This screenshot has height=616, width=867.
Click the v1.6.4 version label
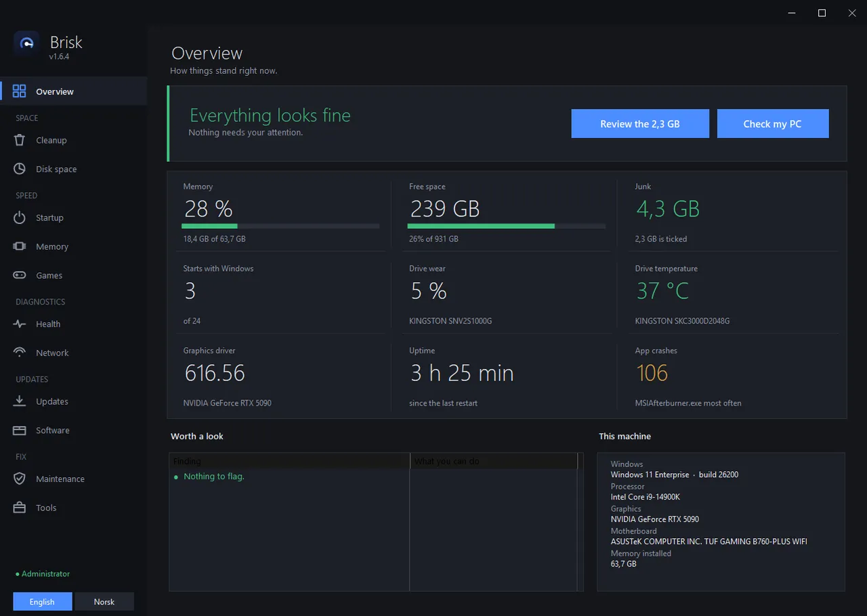click(59, 57)
